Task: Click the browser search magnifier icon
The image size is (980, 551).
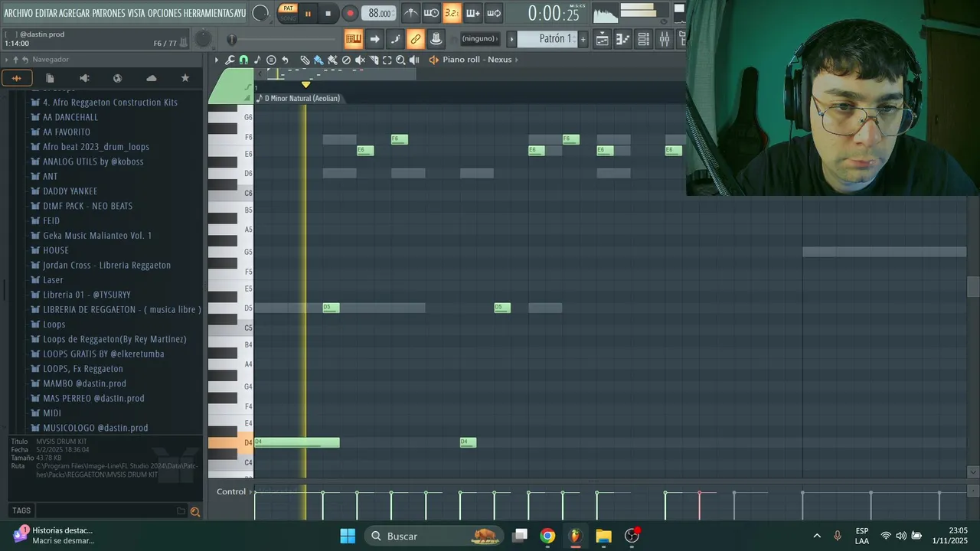Action: 194,512
